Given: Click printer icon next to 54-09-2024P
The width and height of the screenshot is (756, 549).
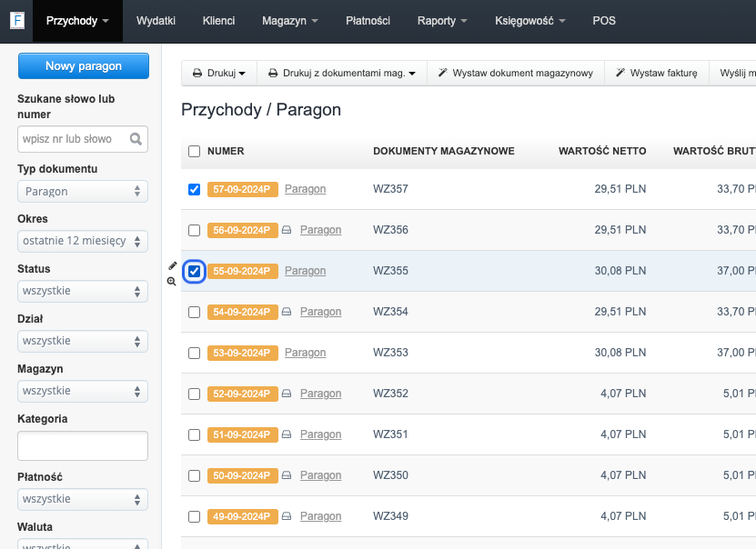Looking at the screenshot, I should point(287,312).
